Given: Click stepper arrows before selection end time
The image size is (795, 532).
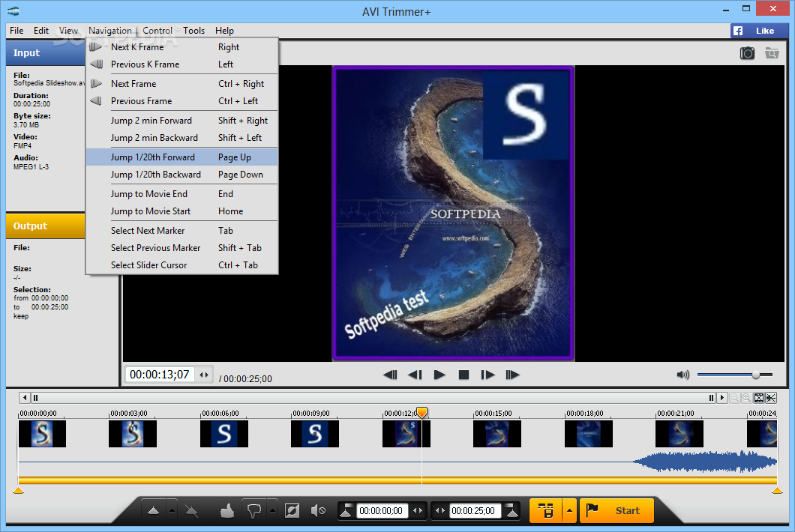Looking at the screenshot, I should coord(440,511).
